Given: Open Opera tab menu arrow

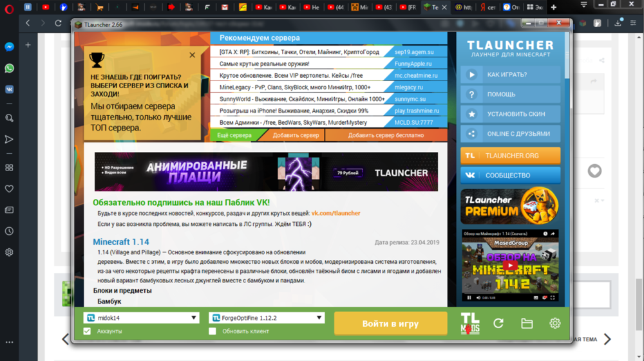Looking at the screenshot, I should (x=583, y=5).
